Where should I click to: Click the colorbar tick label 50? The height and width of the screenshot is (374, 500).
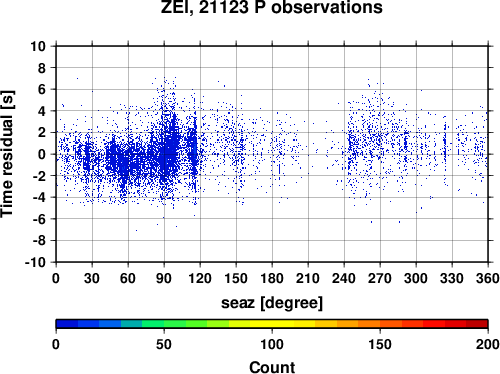164,344
